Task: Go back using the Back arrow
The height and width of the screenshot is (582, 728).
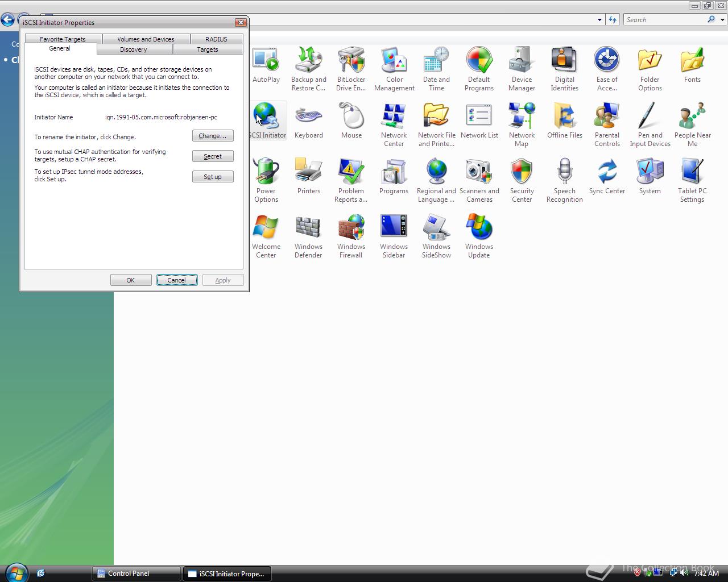Action: (x=7, y=20)
